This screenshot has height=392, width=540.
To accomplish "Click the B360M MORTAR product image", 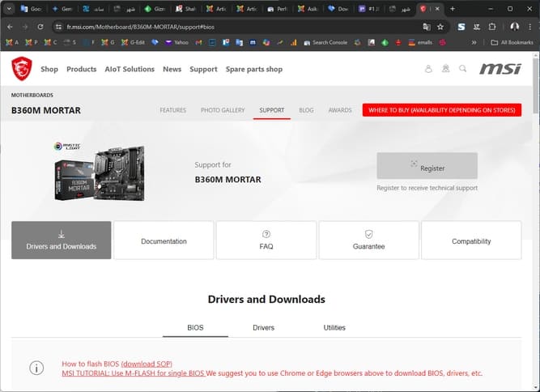I will coord(100,172).
